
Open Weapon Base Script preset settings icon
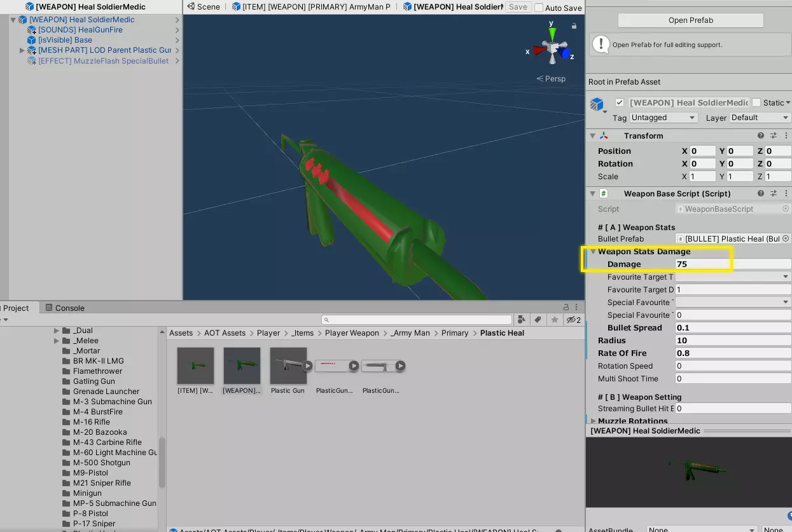point(774,194)
